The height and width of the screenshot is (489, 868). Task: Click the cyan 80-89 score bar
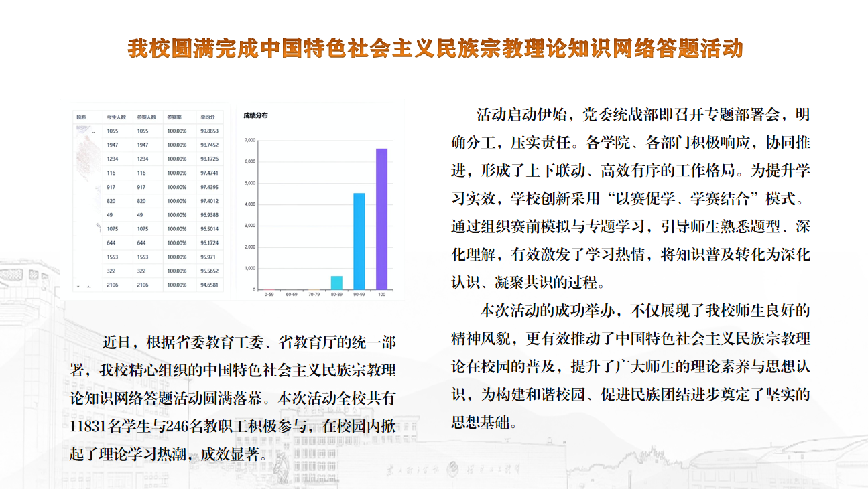click(x=336, y=283)
